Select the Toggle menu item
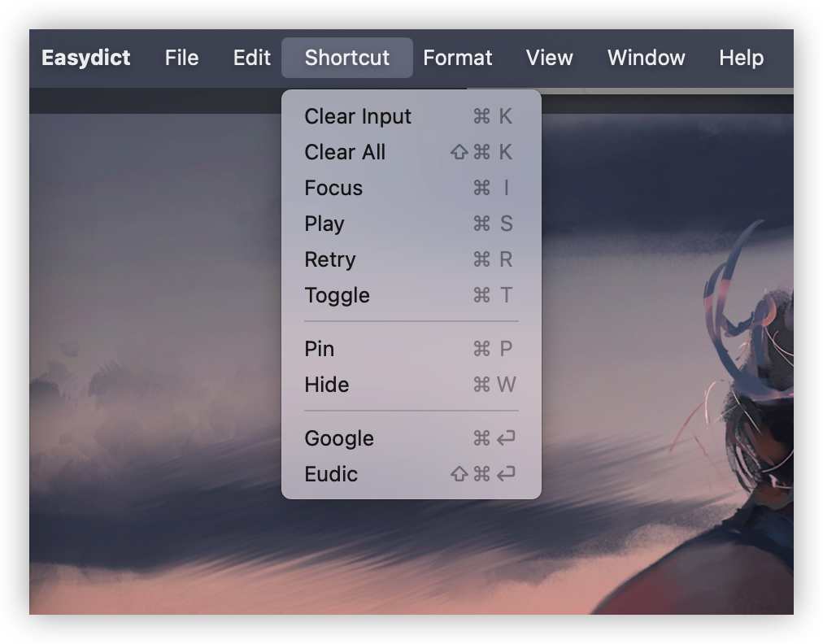Image resolution: width=823 pixels, height=644 pixels. point(411,295)
